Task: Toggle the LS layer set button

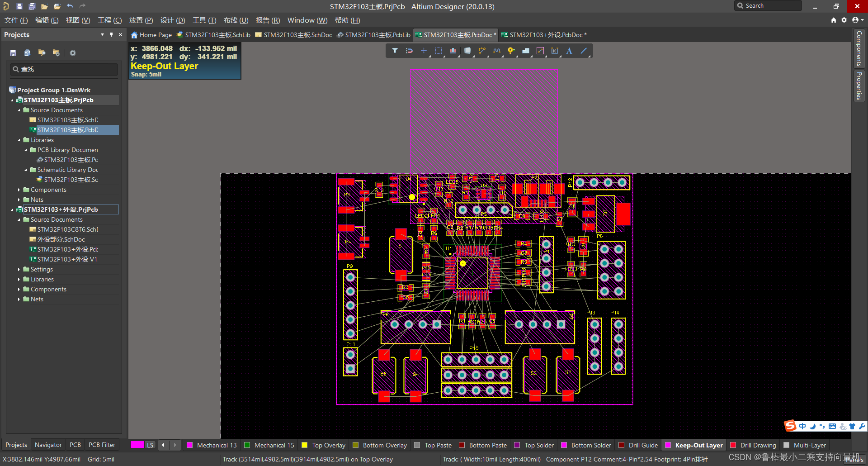Action: (150, 445)
